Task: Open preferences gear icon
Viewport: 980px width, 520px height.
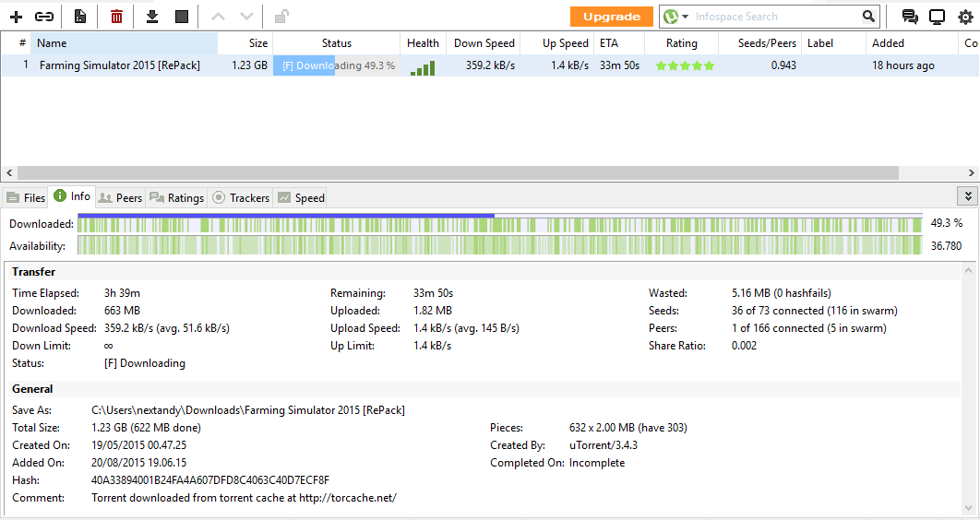Action: tap(965, 17)
